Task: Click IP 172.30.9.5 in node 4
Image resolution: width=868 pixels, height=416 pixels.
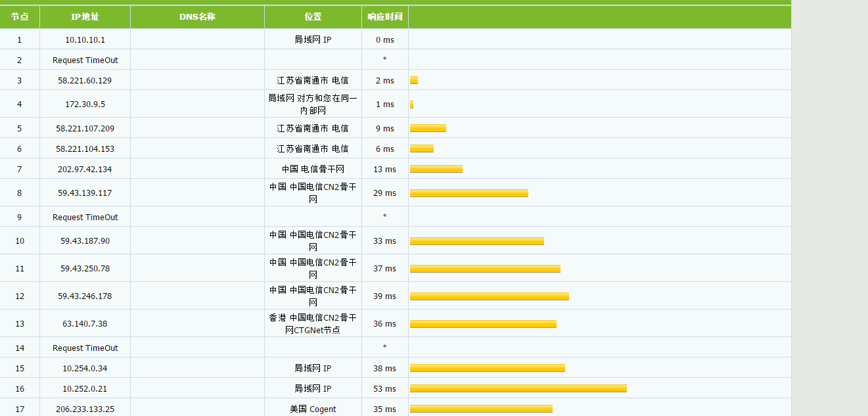Action: point(85,104)
